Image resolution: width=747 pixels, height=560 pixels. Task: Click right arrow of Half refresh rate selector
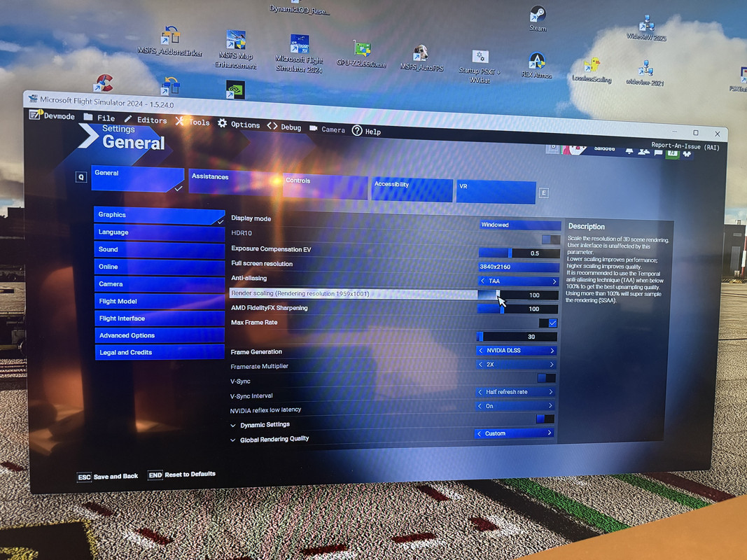coord(551,392)
